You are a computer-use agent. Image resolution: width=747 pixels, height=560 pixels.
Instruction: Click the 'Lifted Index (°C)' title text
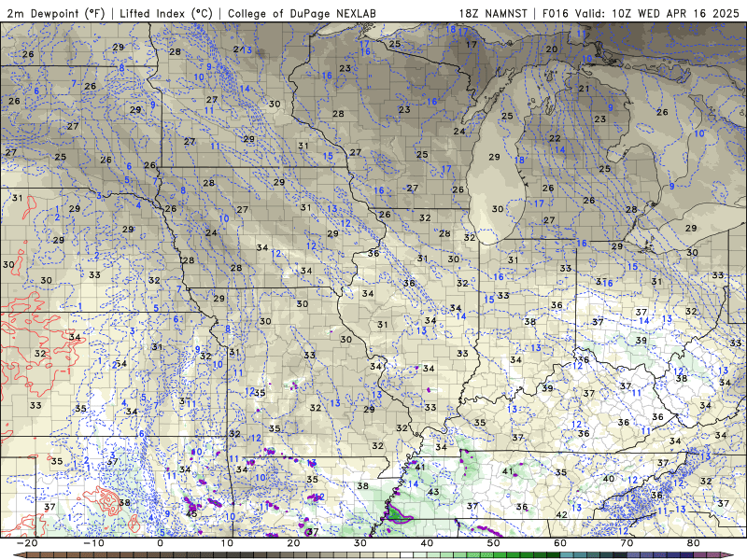coord(166,13)
